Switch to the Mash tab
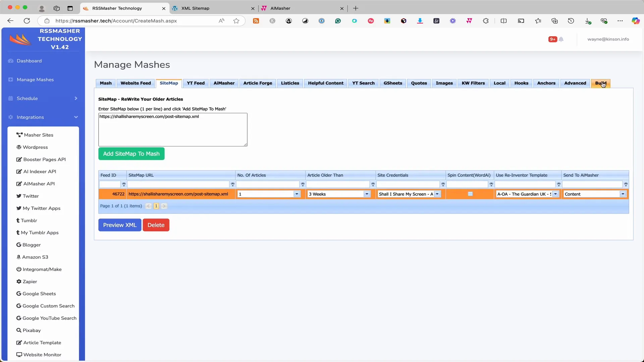The image size is (644, 362). pyautogui.click(x=106, y=83)
